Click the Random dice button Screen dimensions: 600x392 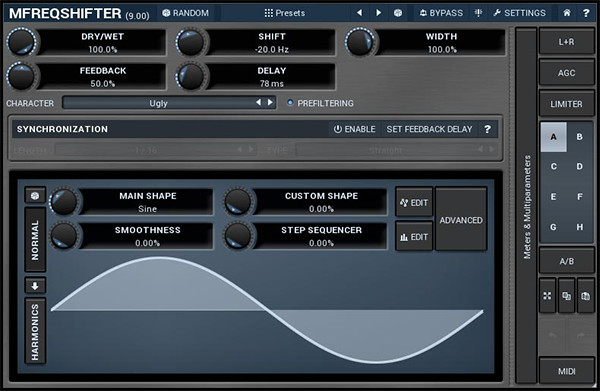pos(186,13)
